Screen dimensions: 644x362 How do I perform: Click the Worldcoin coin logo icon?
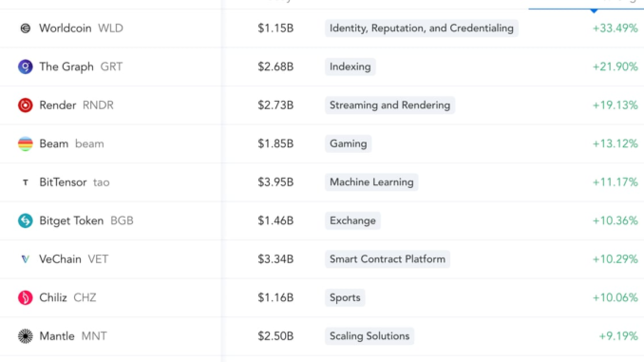tap(26, 29)
